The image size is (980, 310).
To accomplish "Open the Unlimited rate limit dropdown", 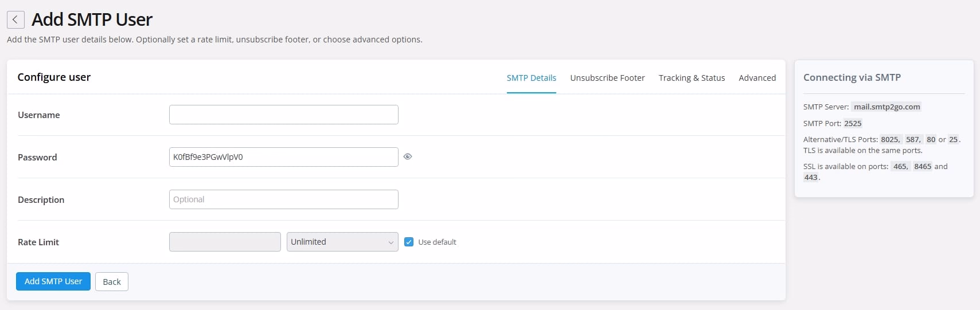I will 342,242.
